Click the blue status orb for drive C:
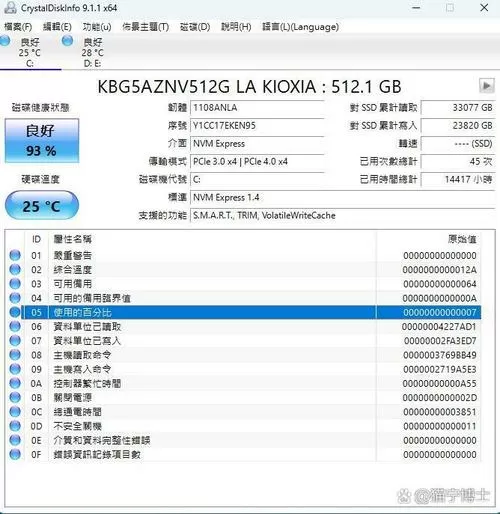The image size is (500, 514). pos(5,41)
